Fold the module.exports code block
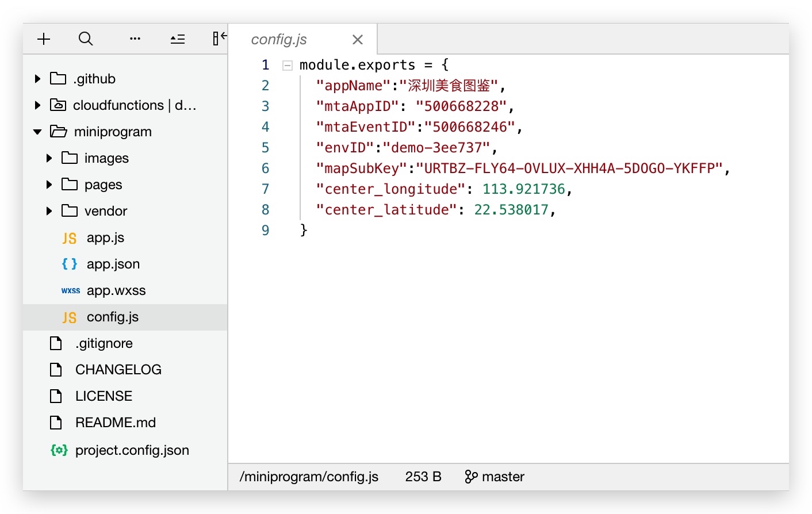Image resolution: width=812 pixels, height=514 pixels. pyautogui.click(x=288, y=66)
